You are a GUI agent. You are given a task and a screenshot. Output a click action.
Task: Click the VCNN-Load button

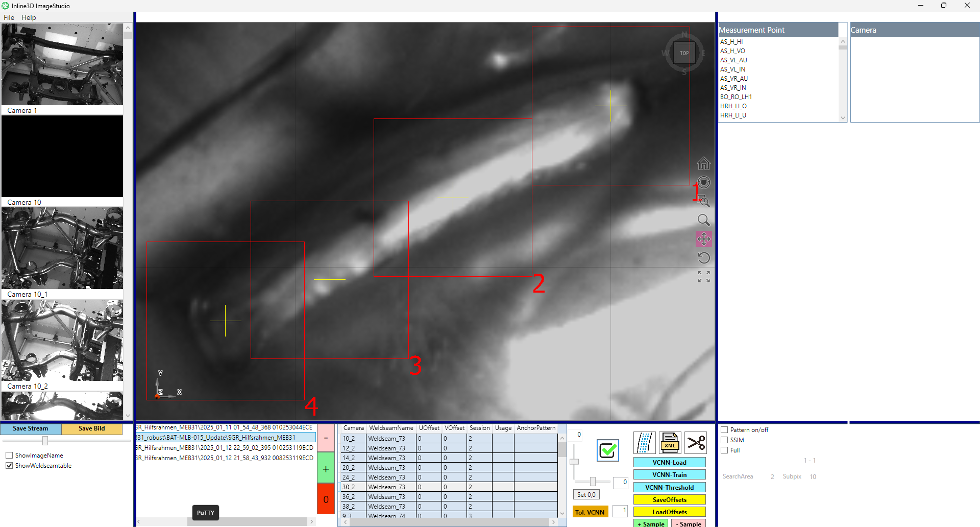669,463
